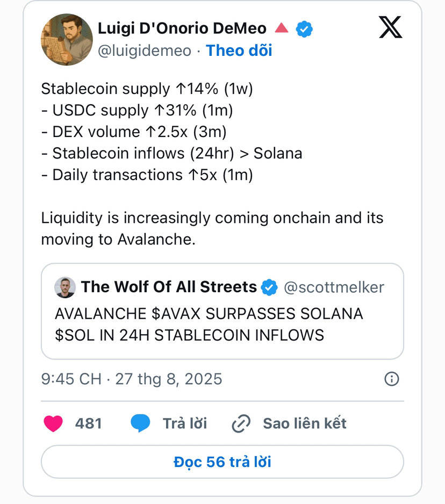Click the red Avalanche triangle icon
This screenshot has width=445, height=504.
(x=282, y=28)
